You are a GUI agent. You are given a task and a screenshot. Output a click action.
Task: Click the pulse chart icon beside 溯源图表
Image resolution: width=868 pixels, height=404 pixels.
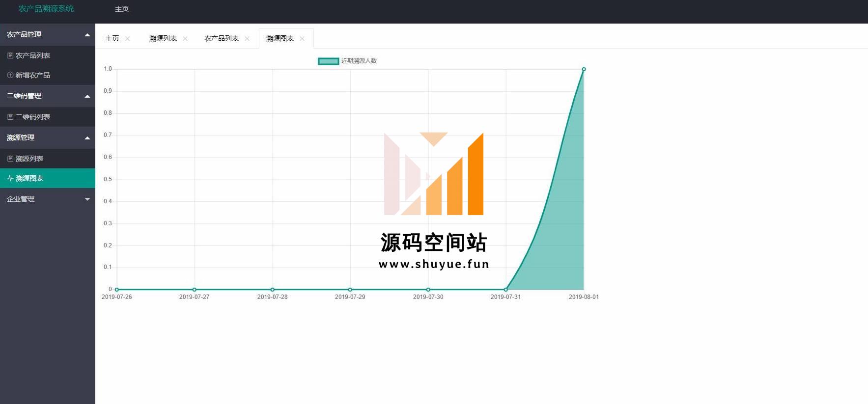coord(10,178)
